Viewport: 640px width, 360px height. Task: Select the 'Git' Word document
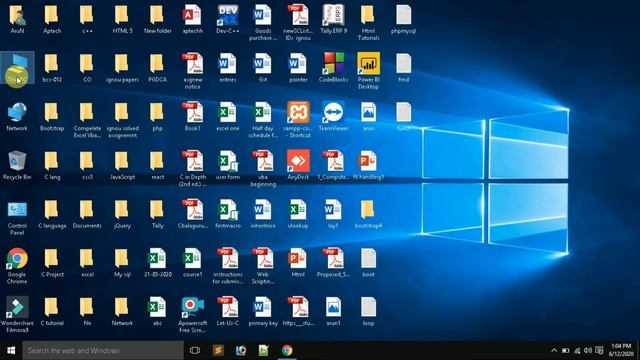coord(263,68)
